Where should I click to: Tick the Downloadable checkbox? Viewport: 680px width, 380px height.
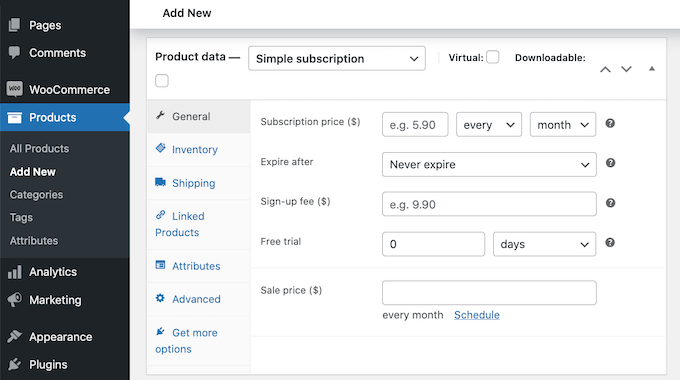click(162, 81)
